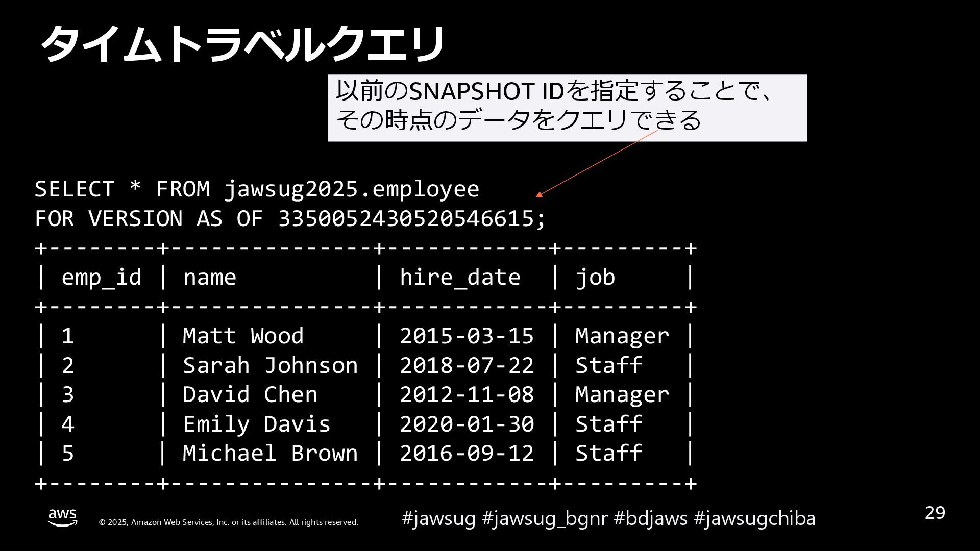Screen dimensions: 980x551
Task: Click the AWS logo in footer
Action: click(62, 517)
